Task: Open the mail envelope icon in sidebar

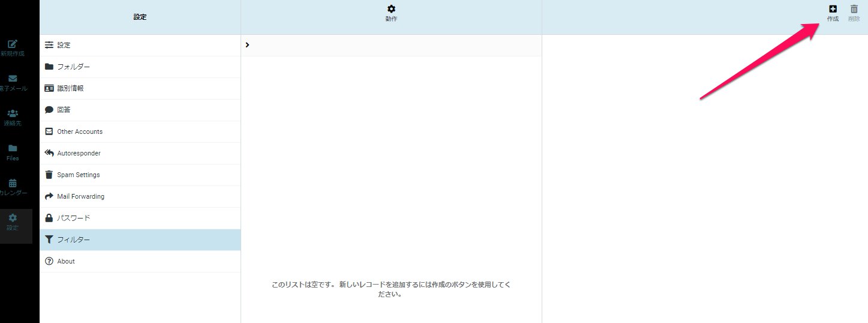Action: [13, 79]
